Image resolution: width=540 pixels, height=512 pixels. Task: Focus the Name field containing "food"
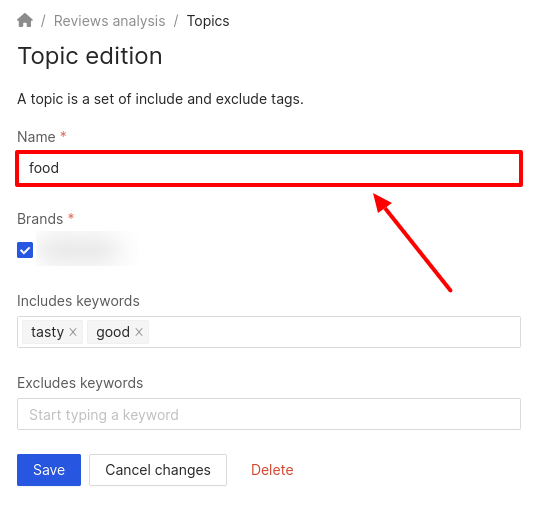269,168
